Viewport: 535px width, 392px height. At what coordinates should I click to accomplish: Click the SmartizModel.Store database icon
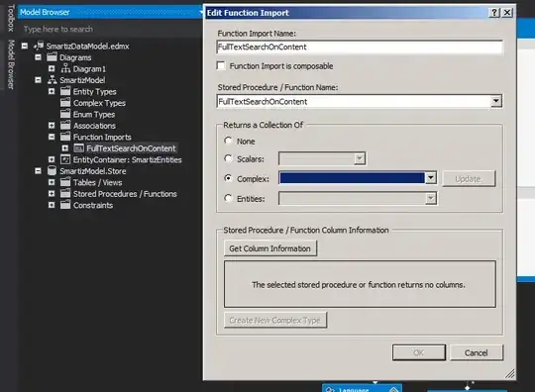[52, 171]
